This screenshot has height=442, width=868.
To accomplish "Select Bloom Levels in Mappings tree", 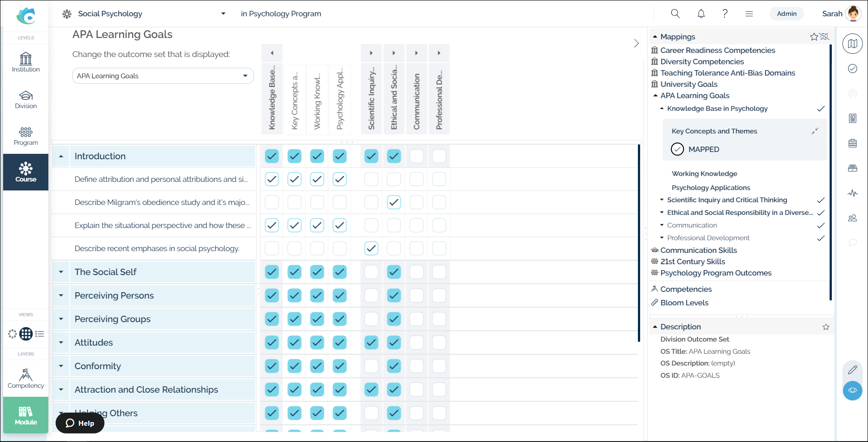I will 684,303.
